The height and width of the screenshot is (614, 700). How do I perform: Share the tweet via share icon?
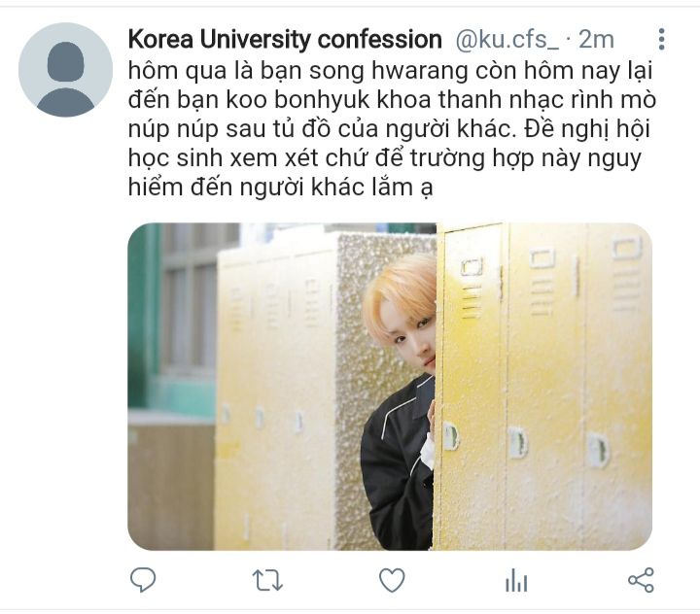point(641,580)
